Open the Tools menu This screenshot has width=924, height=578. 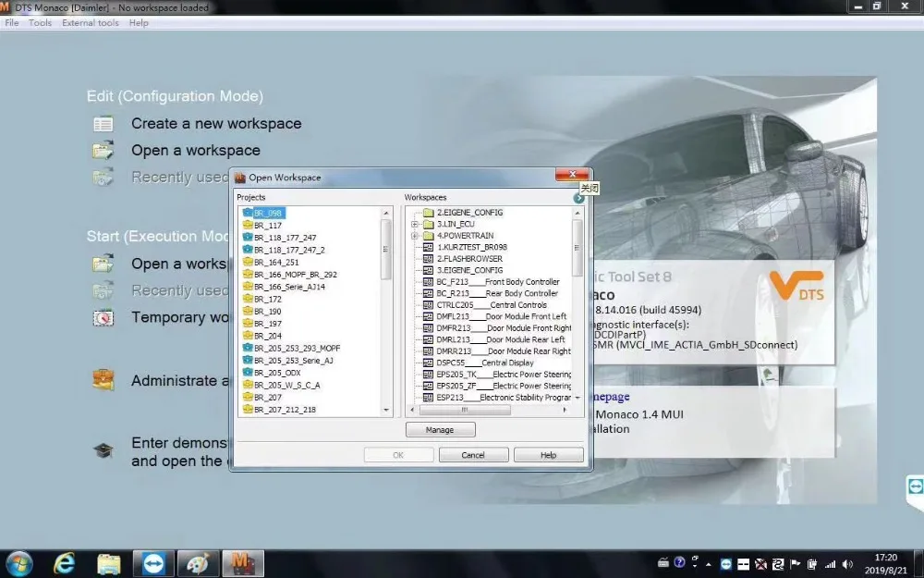40,23
